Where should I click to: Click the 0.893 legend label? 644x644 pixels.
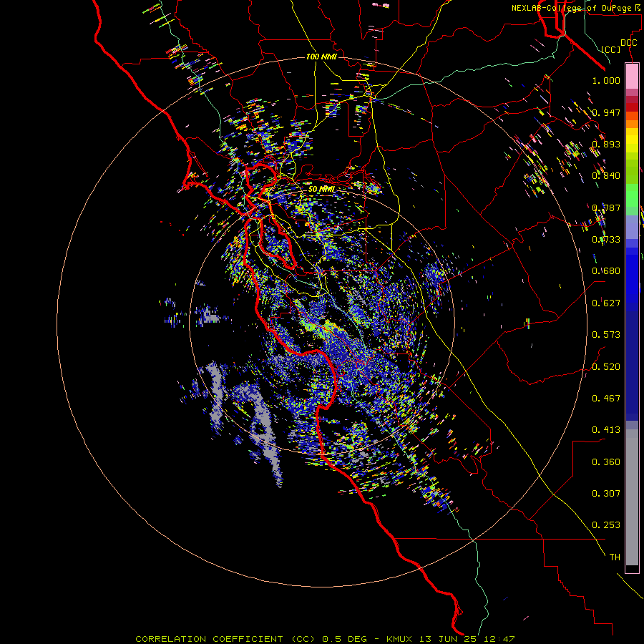pos(606,144)
